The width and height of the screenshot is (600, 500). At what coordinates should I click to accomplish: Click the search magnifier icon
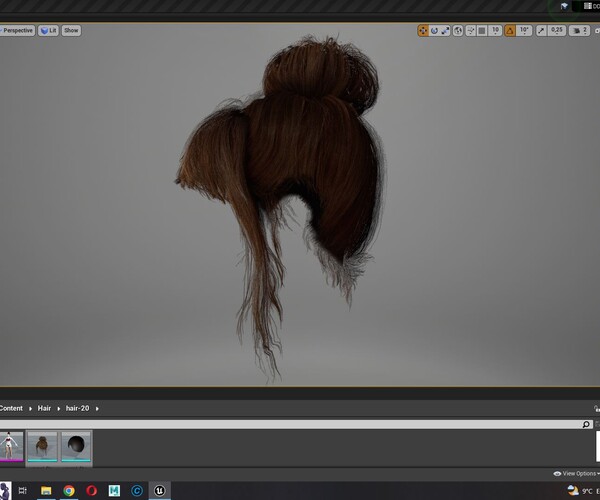coord(586,424)
